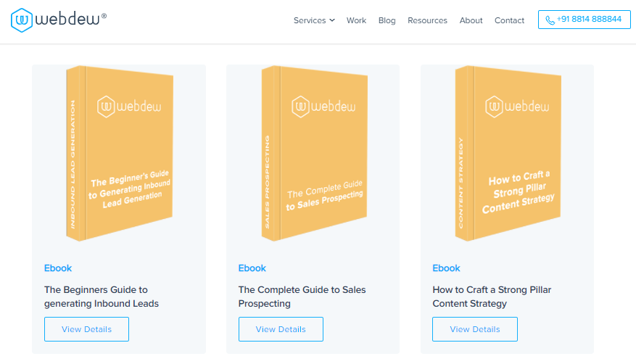This screenshot has width=636, height=364.
Task: View Details for the Inbound Leads ebook
Action: (86, 329)
